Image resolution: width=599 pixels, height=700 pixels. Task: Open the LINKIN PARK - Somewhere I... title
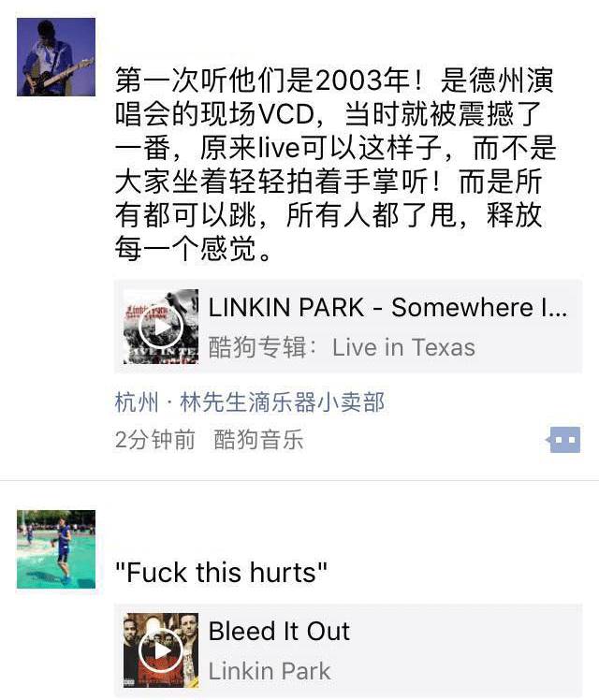[387, 308]
